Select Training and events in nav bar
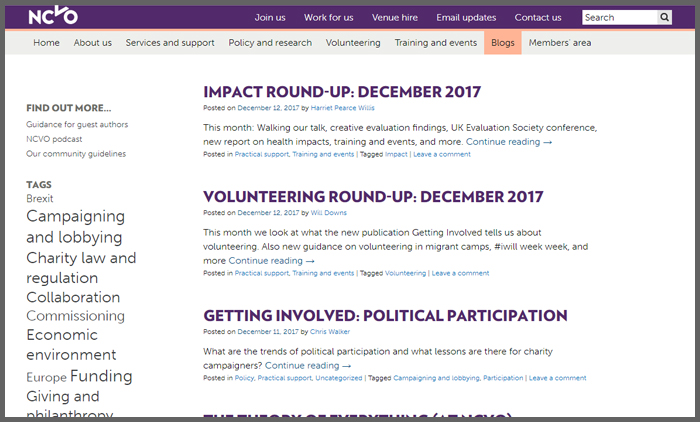The height and width of the screenshot is (422, 700). pos(436,43)
